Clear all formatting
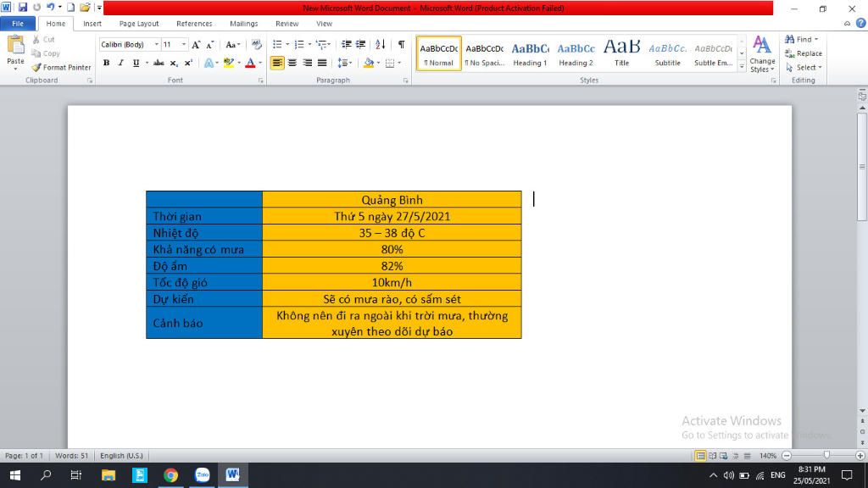Screen dimensions: 868x488 256,44
